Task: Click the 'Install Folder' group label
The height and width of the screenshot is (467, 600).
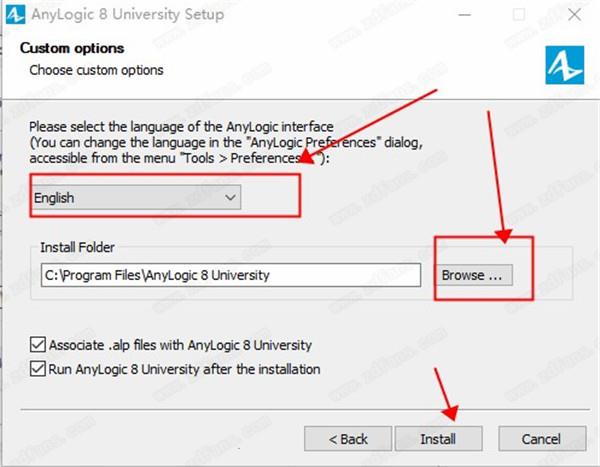Action: click(77, 247)
